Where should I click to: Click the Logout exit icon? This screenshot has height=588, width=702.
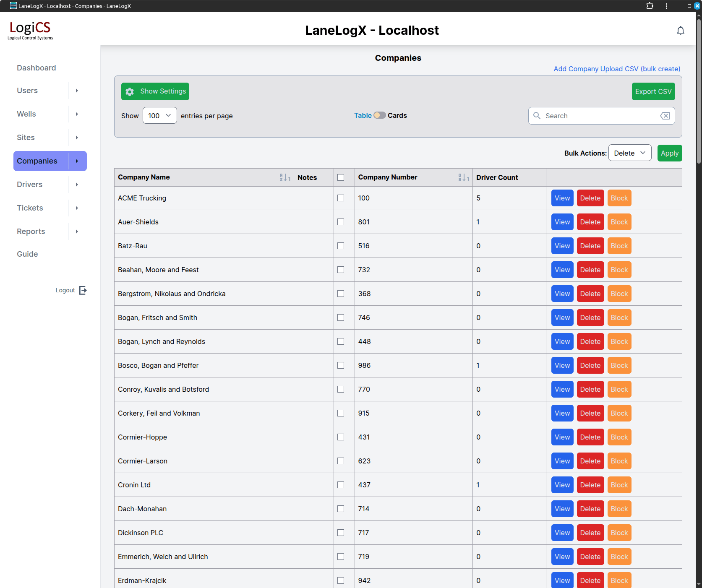(83, 290)
